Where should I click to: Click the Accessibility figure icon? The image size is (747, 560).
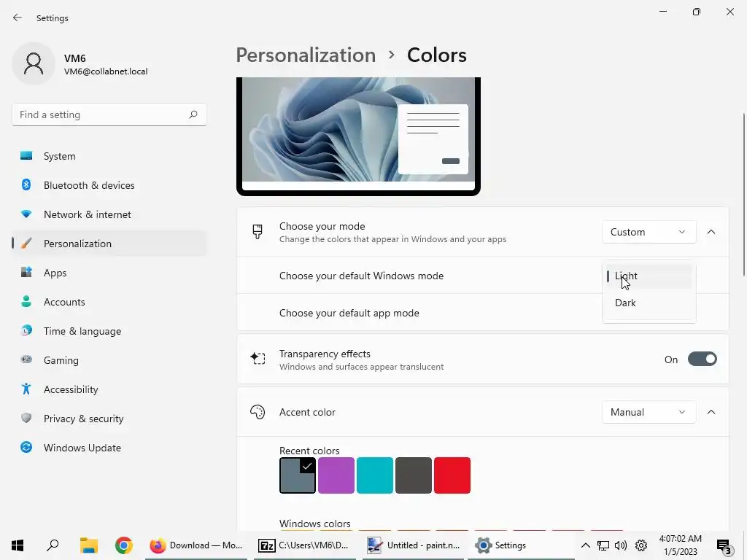point(26,389)
